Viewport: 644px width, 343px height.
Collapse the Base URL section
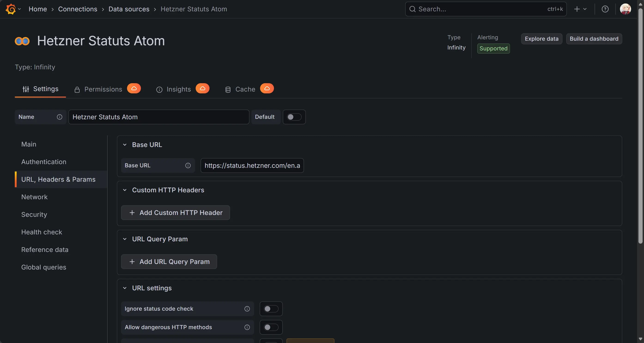pos(125,145)
